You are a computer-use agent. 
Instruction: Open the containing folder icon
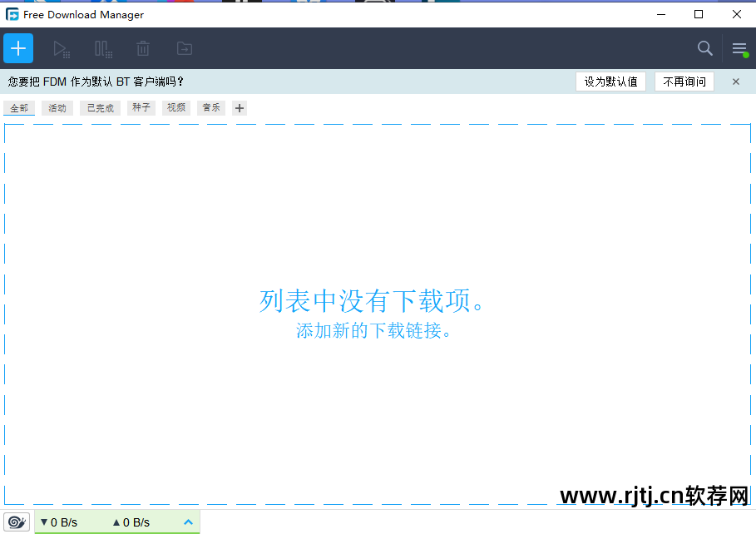coord(184,48)
